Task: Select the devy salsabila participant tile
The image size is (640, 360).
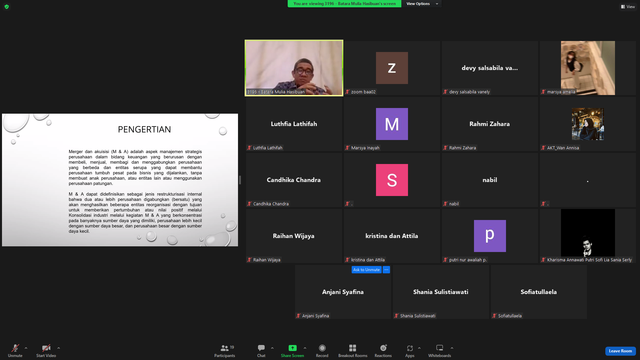Action: click(490, 68)
